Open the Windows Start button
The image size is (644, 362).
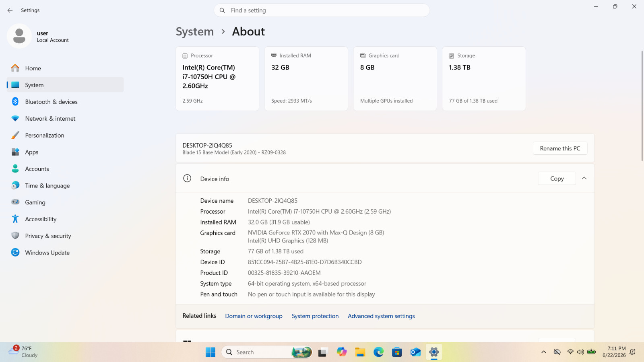[211, 352]
